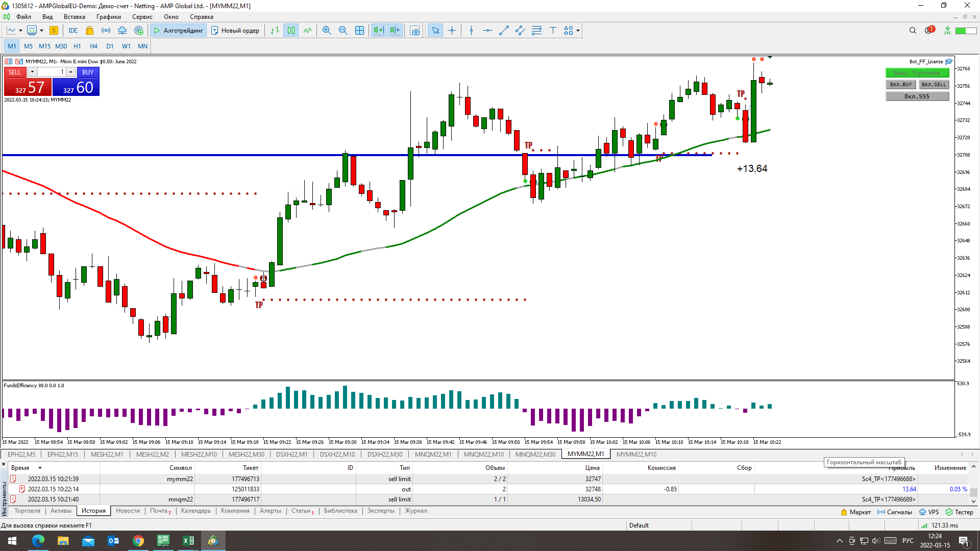Select the H4 timeframe
This screenshot has height=551, width=980.
(x=93, y=46)
